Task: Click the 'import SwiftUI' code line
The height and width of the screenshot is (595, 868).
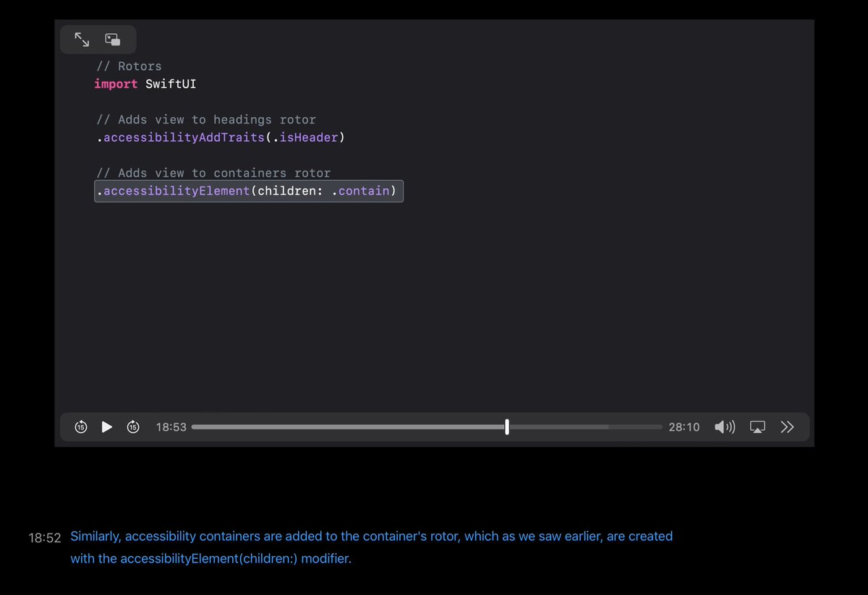Action: tap(145, 84)
